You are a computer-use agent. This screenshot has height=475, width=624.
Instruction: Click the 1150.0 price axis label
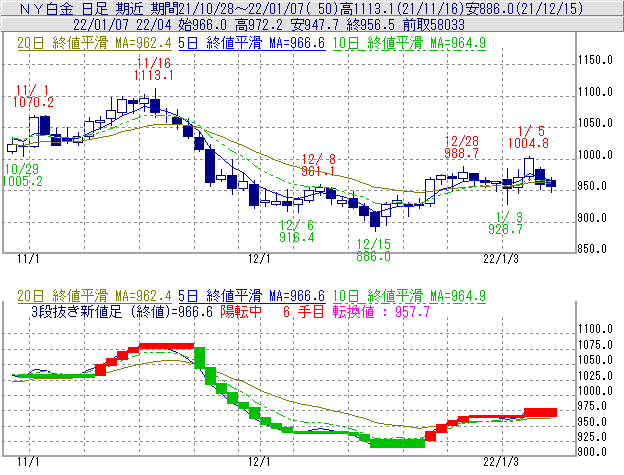(x=595, y=60)
